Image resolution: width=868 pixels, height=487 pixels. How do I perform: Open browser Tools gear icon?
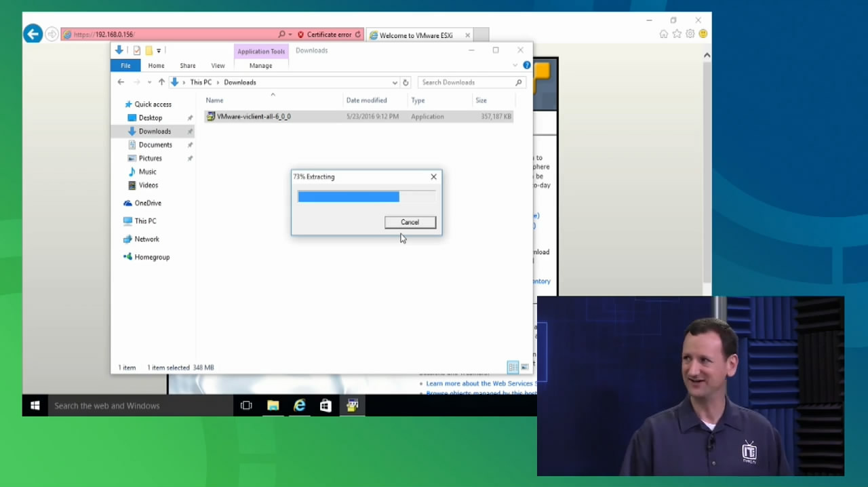[690, 34]
